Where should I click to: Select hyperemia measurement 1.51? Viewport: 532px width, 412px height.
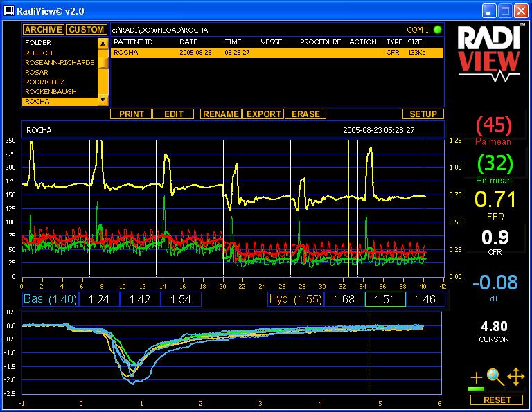point(385,299)
